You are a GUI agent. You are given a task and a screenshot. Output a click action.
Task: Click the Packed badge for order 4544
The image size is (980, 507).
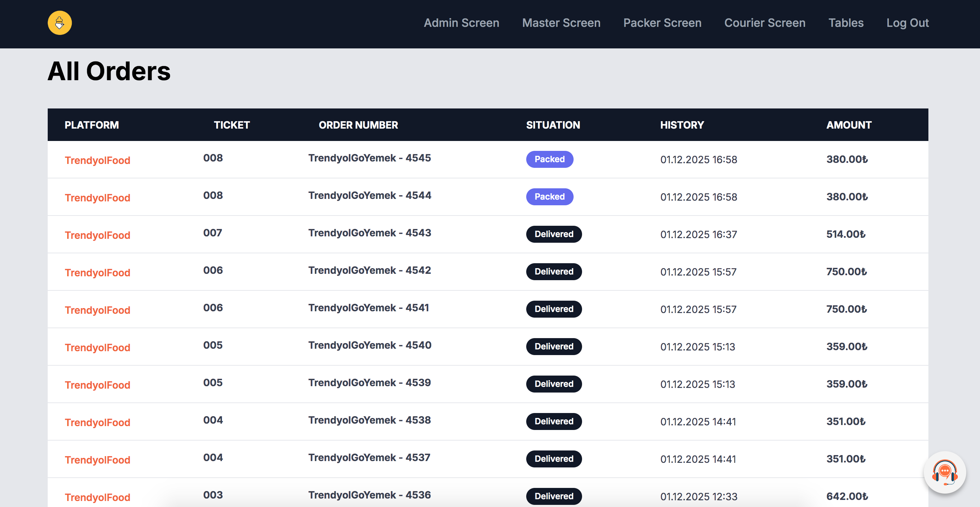tap(549, 197)
